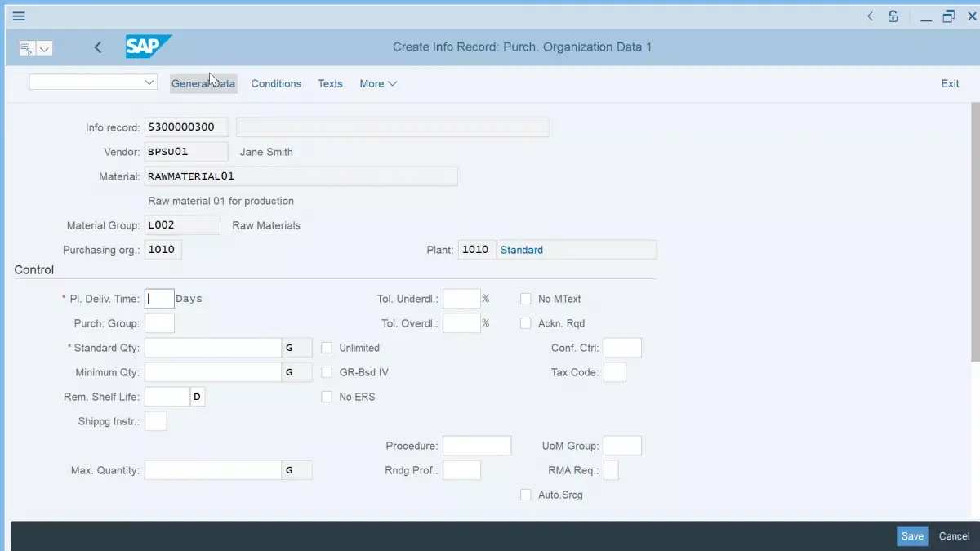Tick the No MText checkbox
980x551 pixels.
point(526,299)
